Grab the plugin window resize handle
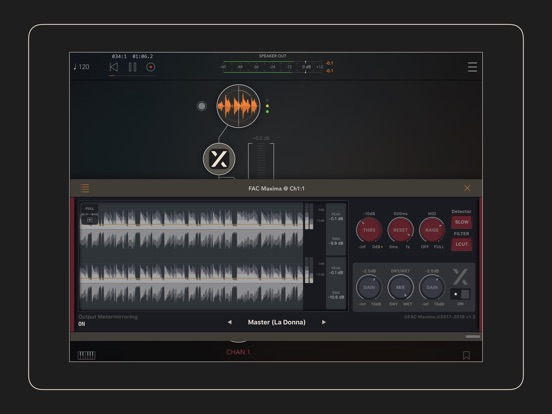The width and height of the screenshot is (552, 414). [x=473, y=337]
